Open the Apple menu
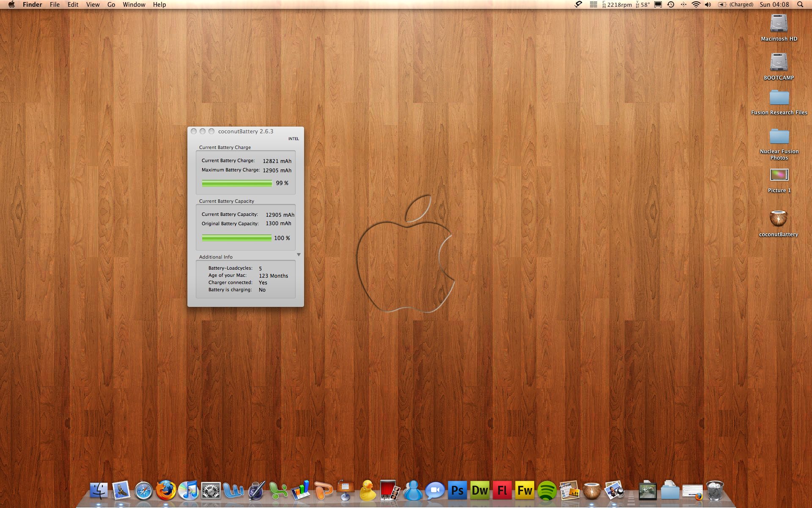The image size is (812, 508). click(x=11, y=5)
